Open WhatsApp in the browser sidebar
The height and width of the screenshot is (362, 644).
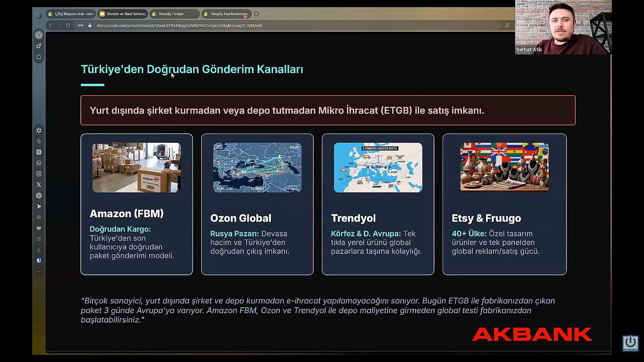(39, 163)
